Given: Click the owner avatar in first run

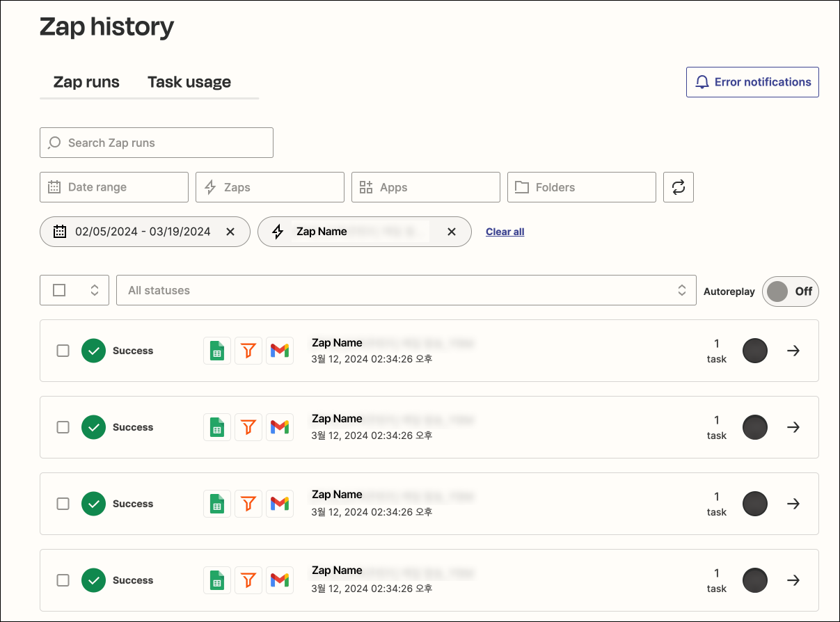Looking at the screenshot, I should [x=755, y=351].
